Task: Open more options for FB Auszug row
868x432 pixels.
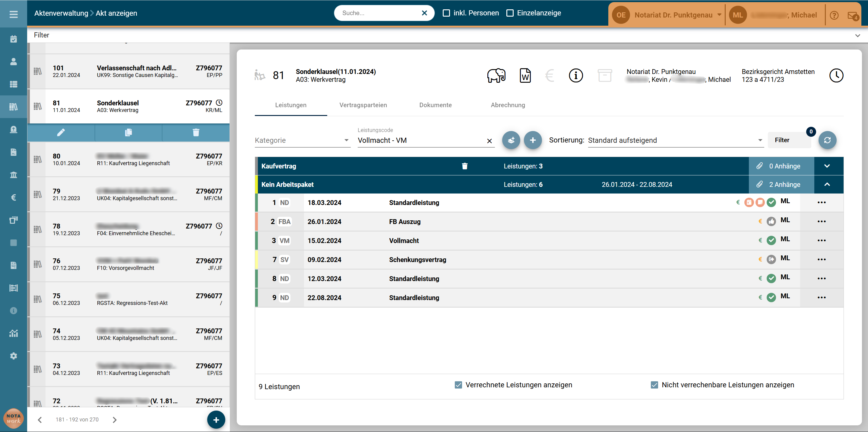Action: [x=822, y=222]
